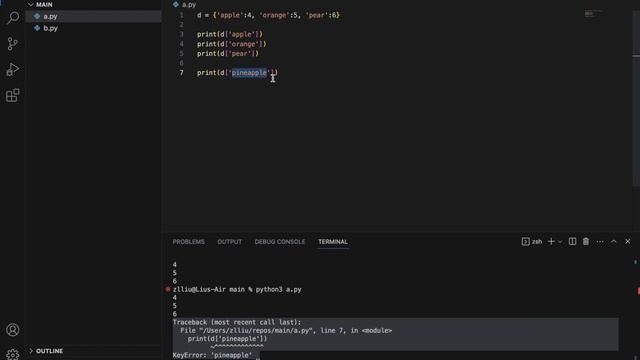Switch to the DEBUG CONSOLE tab

click(280, 242)
